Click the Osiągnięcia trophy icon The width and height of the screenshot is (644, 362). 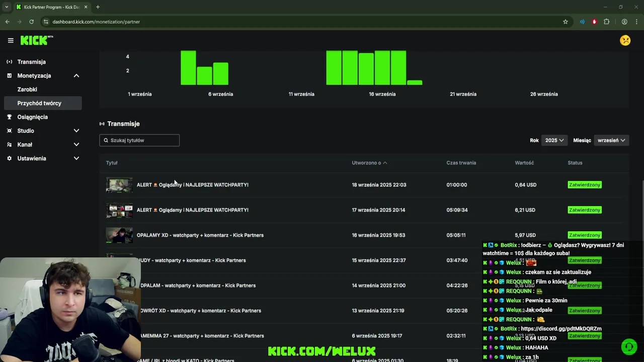click(x=10, y=117)
